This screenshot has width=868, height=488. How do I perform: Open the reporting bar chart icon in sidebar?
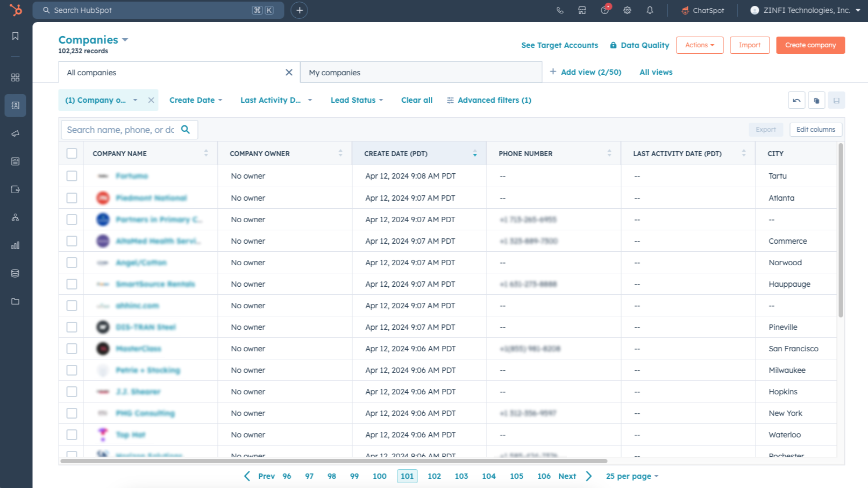[15, 245]
